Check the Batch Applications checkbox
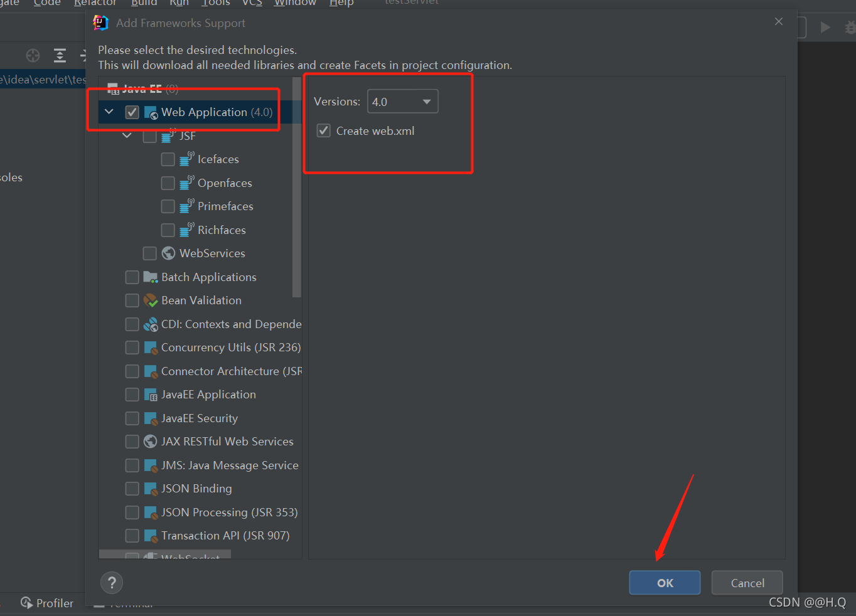856x616 pixels. pyautogui.click(x=132, y=277)
